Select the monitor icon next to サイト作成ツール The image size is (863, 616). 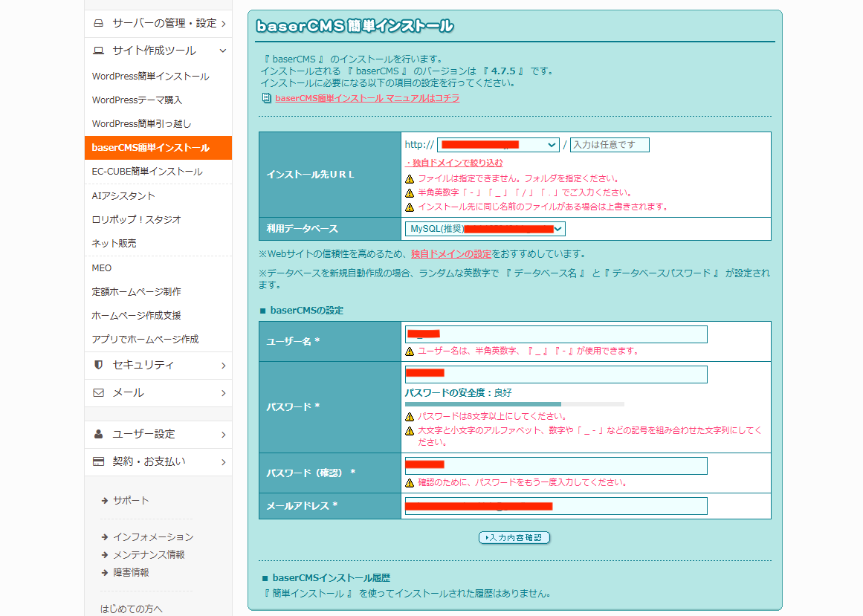pyautogui.click(x=100, y=50)
